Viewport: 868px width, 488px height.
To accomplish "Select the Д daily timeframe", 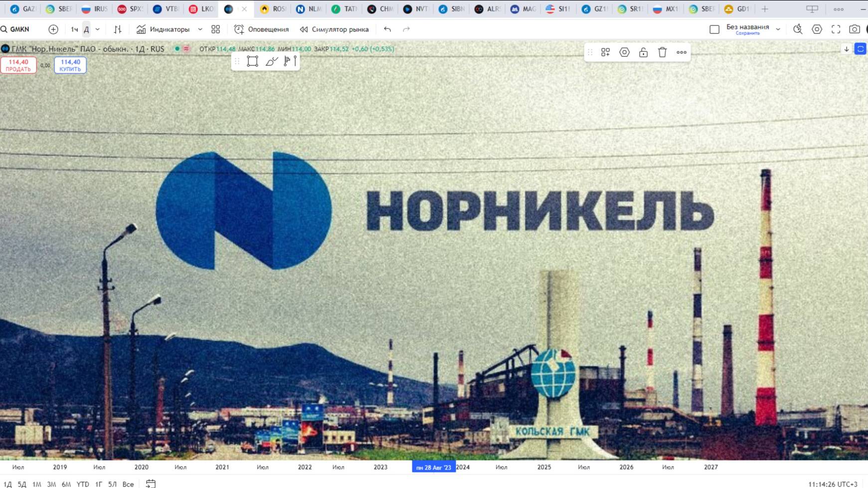I will coord(86,29).
